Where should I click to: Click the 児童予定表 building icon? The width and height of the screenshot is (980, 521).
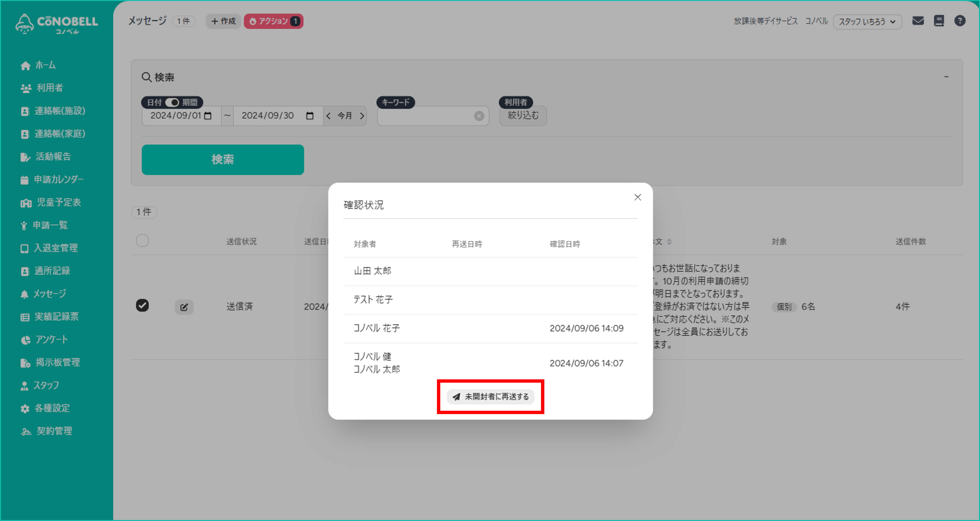[x=25, y=203]
